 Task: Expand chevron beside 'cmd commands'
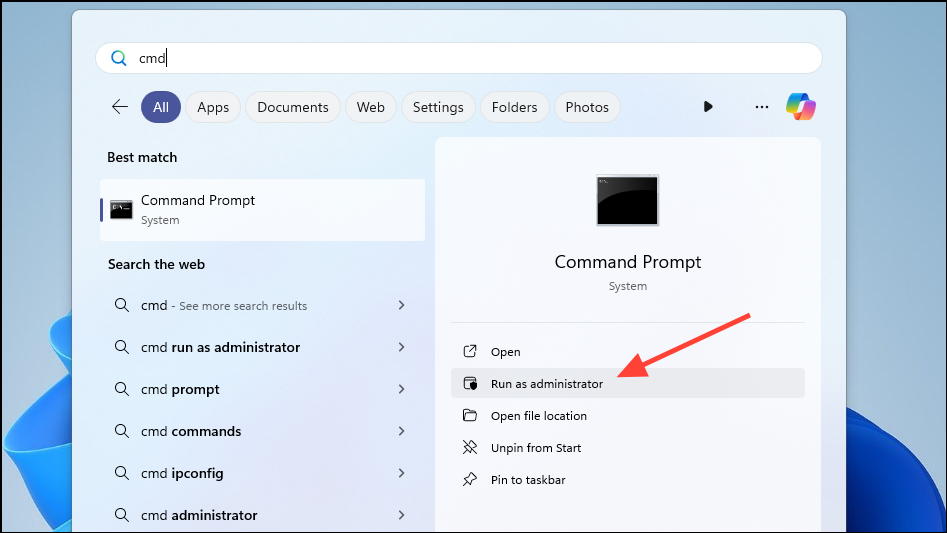[402, 431]
